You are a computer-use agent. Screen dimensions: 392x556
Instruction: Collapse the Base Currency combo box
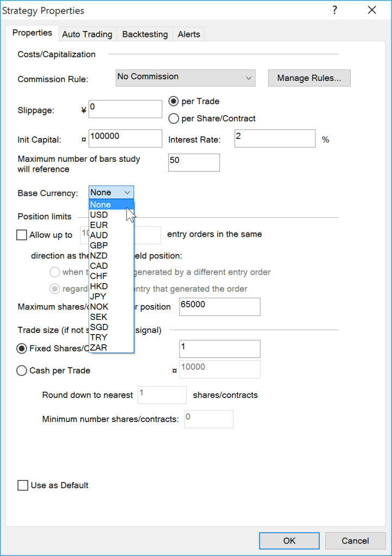[x=111, y=192]
